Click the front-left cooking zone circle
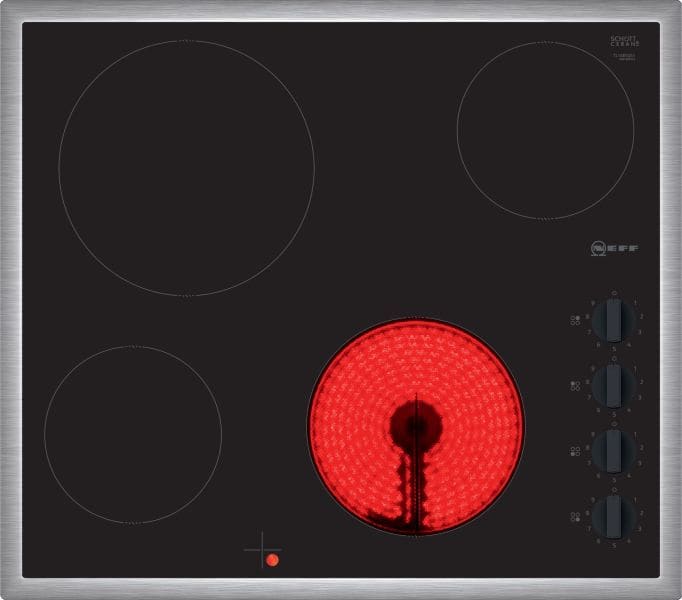The width and height of the screenshot is (682, 600). 133,435
